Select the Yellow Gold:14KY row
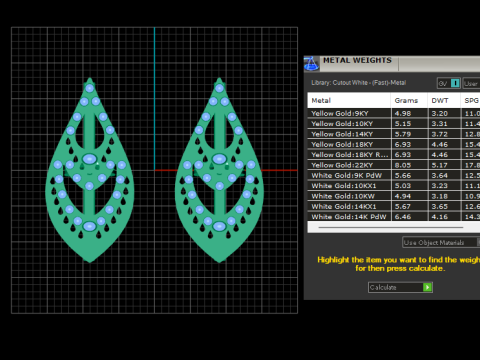The width and height of the screenshot is (480, 360). [394, 134]
